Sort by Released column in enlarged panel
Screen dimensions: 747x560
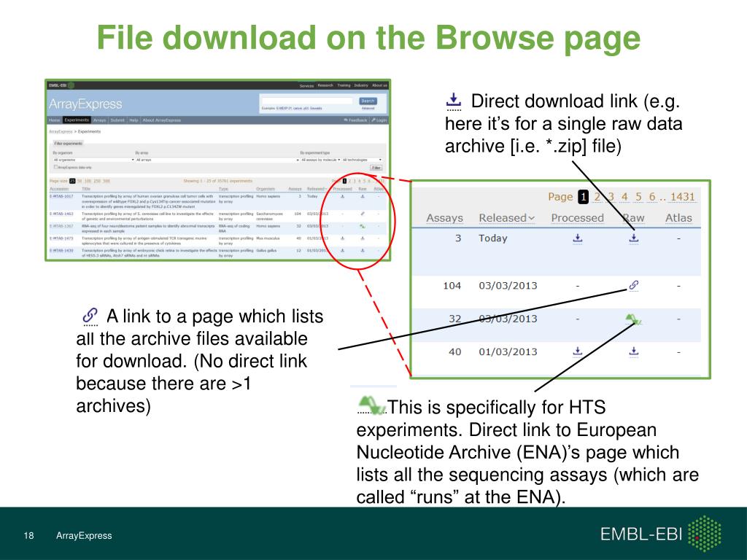coord(506,217)
